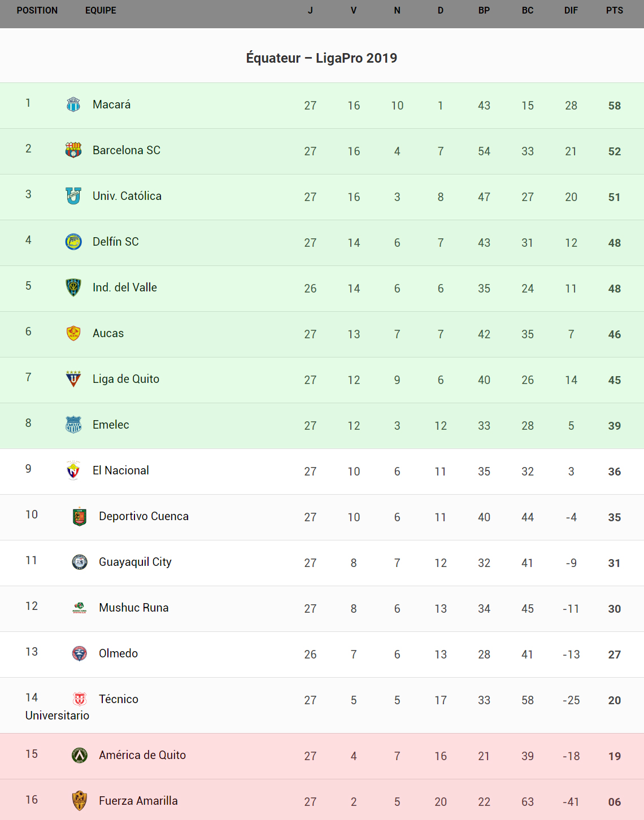Click the Delfín SC round badge
Image resolution: width=644 pixels, height=820 pixels.
(x=73, y=242)
